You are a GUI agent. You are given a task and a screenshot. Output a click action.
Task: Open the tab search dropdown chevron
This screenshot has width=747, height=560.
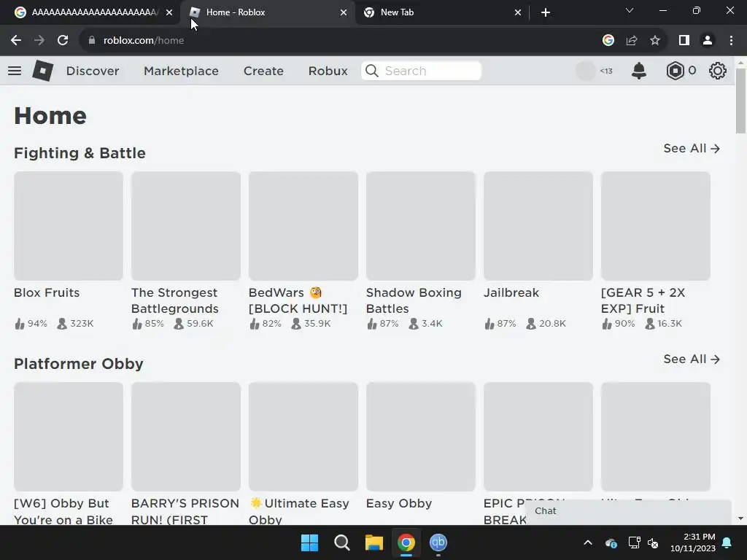[x=630, y=10]
